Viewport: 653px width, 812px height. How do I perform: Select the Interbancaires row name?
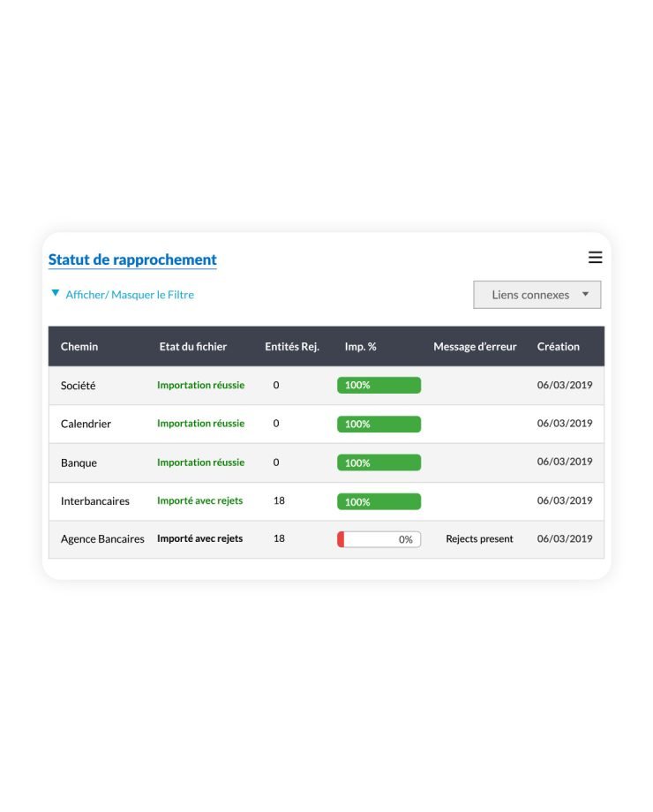pyautogui.click(x=95, y=500)
